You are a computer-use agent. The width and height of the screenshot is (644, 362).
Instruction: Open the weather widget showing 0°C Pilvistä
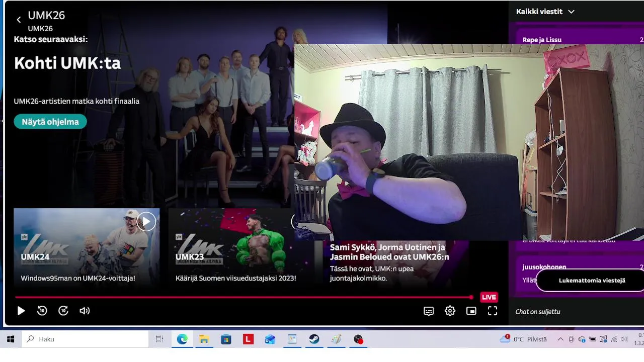coord(523,339)
